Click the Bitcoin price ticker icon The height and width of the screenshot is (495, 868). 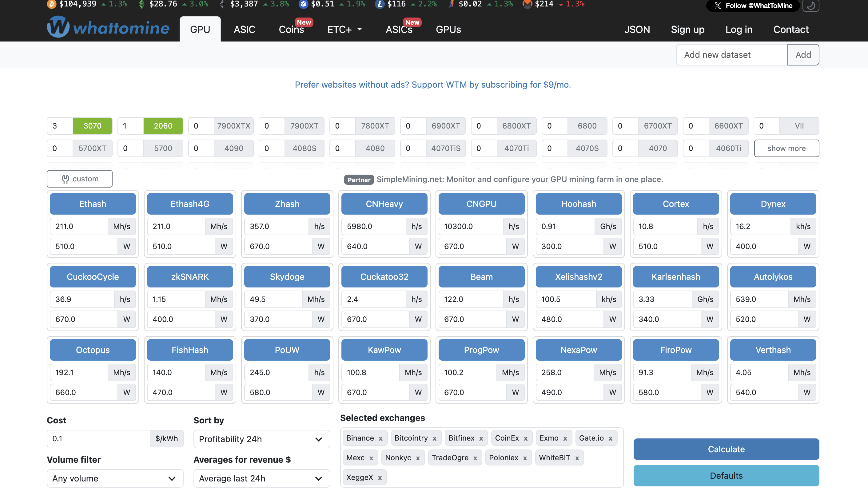(52, 4)
